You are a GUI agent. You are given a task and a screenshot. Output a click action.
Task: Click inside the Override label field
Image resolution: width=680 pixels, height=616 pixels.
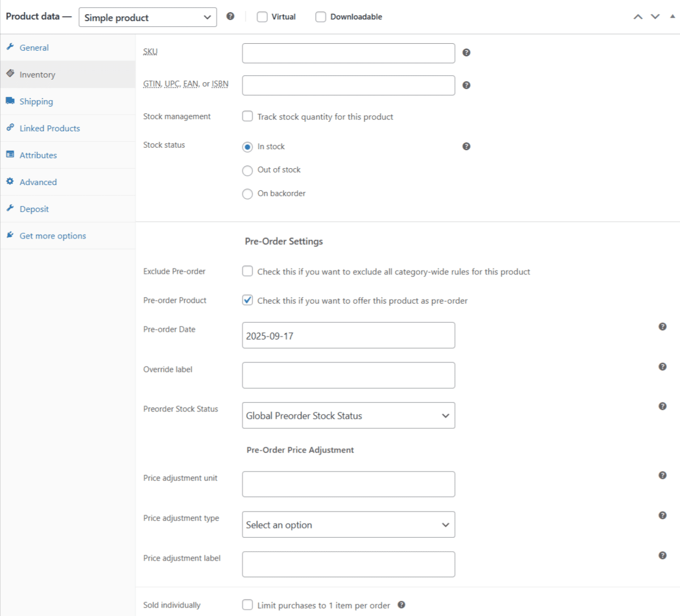pos(348,375)
